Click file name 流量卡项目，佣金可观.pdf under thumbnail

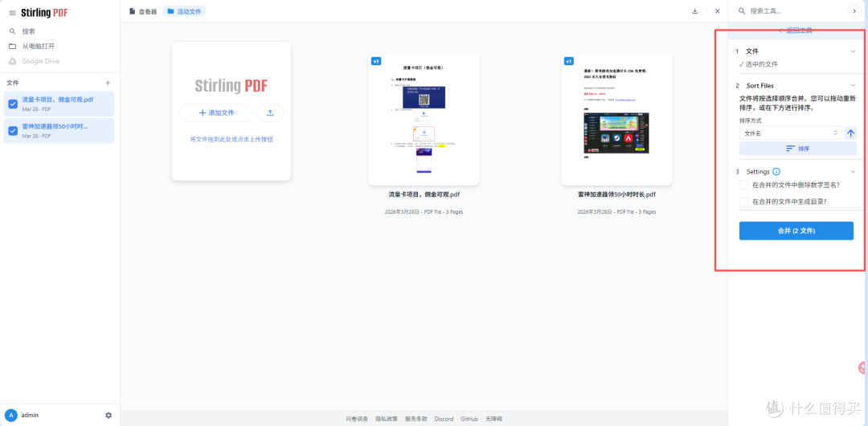(424, 195)
